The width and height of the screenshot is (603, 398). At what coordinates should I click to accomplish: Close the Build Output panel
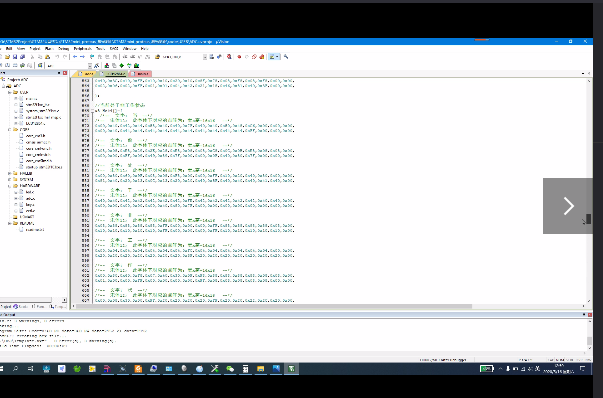pyautogui.click(x=590, y=315)
